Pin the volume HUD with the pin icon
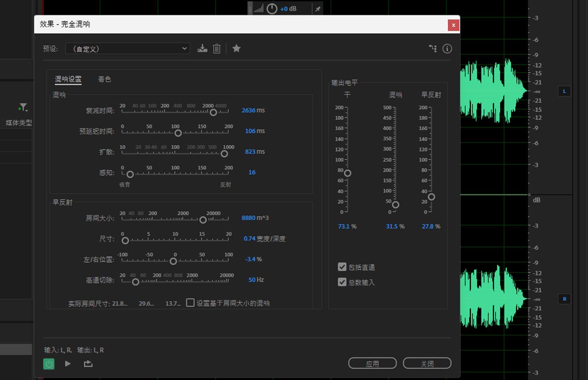The width and height of the screenshot is (588, 380). pyautogui.click(x=318, y=9)
